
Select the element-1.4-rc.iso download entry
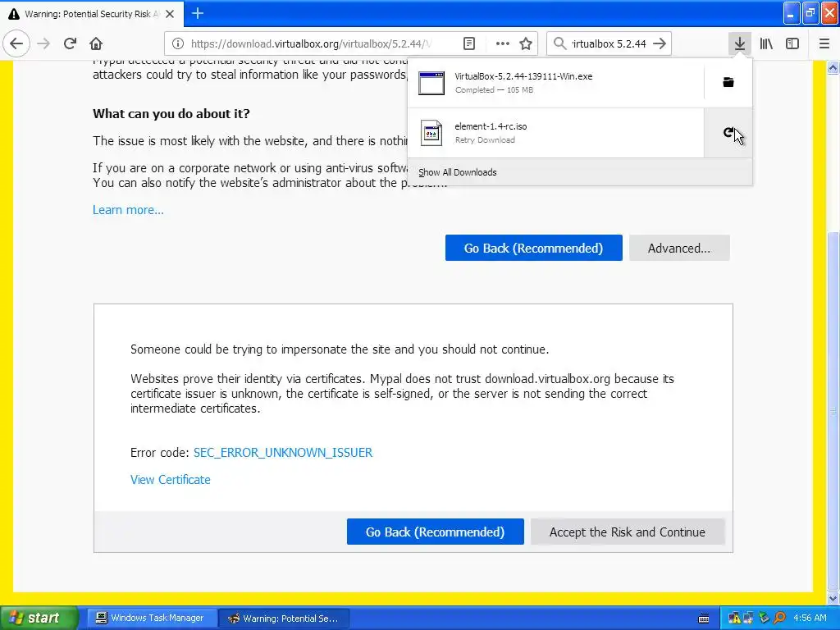[555, 133]
